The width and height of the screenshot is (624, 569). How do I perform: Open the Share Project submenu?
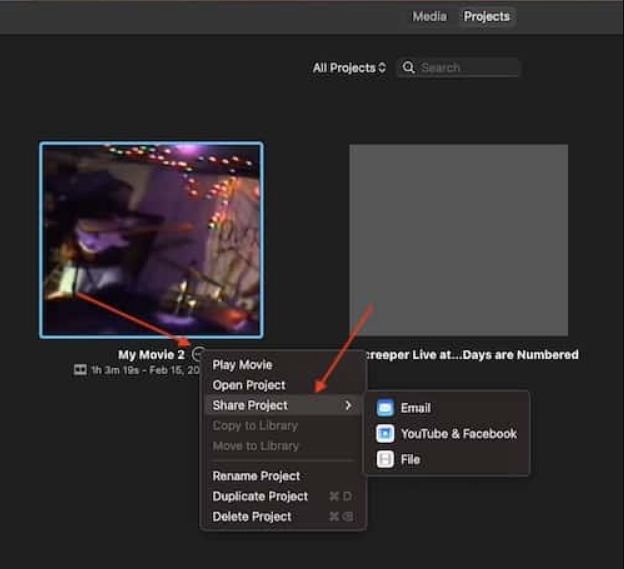283,405
